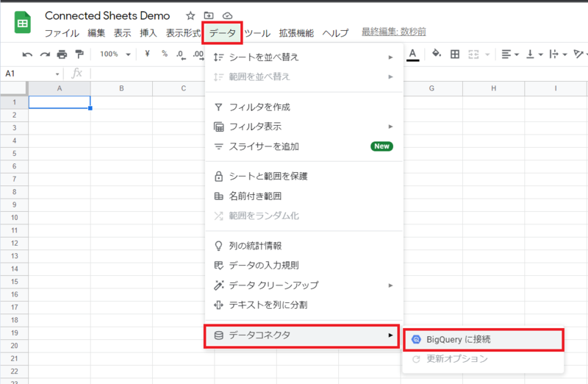Open the text color picker

412,54
